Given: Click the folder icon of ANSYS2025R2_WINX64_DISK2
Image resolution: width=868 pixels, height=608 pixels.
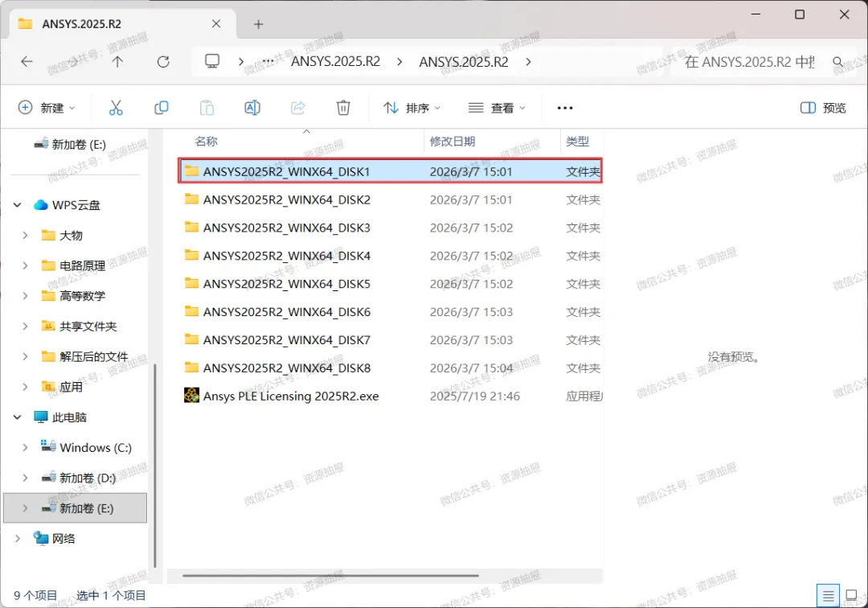Looking at the screenshot, I should point(191,199).
